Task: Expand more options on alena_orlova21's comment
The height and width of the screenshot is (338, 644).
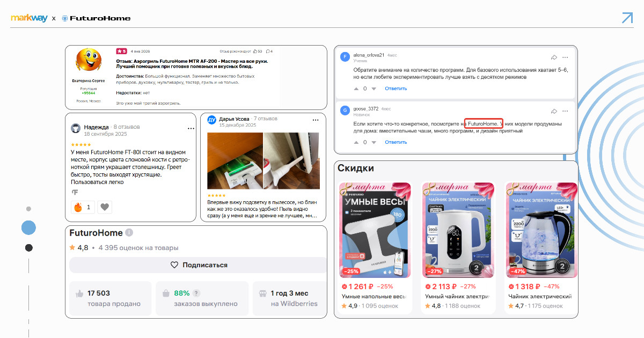Action: [565, 57]
